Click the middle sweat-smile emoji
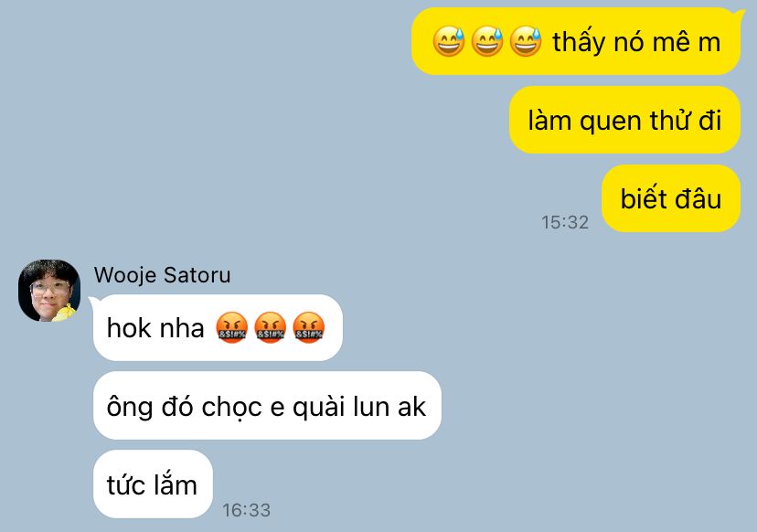 tap(487, 41)
